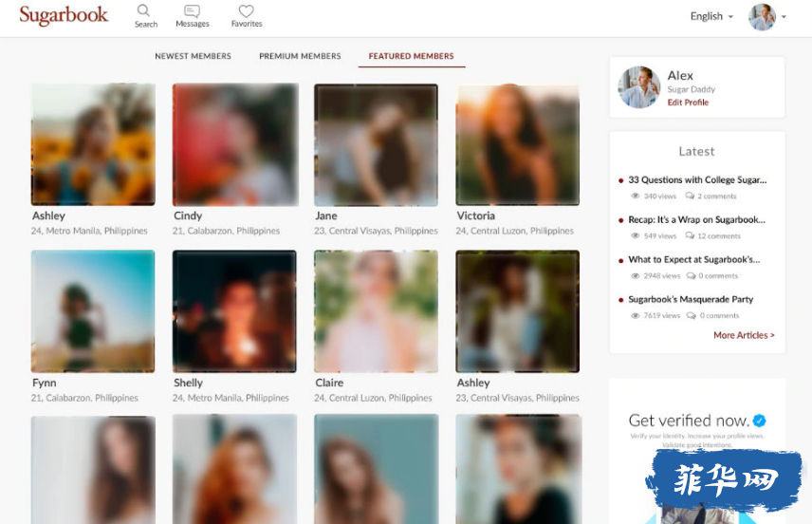This screenshot has height=524, width=812.
Task: Open Cindy's profile photo
Action: tap(235, 144)
